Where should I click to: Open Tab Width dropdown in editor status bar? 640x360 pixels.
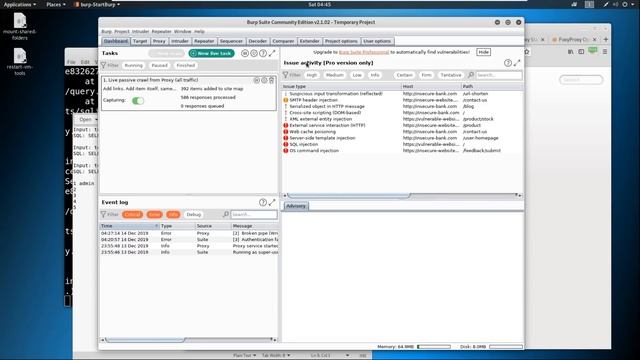pyautogui.click(x=276, y=356)
